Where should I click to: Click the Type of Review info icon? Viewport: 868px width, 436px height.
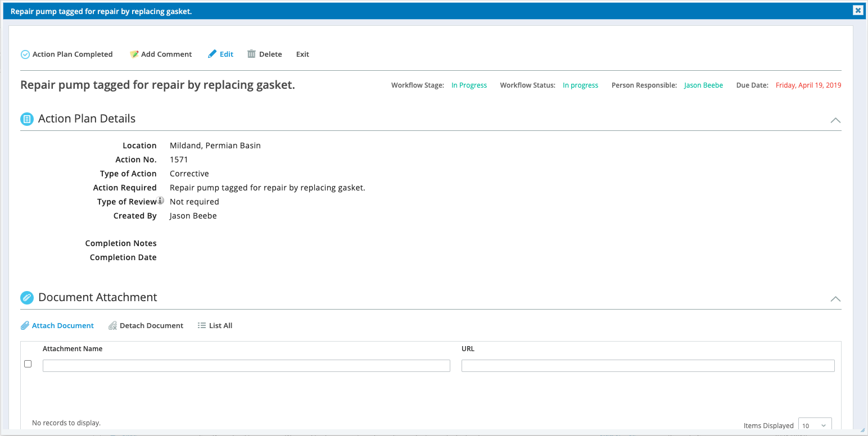click(161, 200)
